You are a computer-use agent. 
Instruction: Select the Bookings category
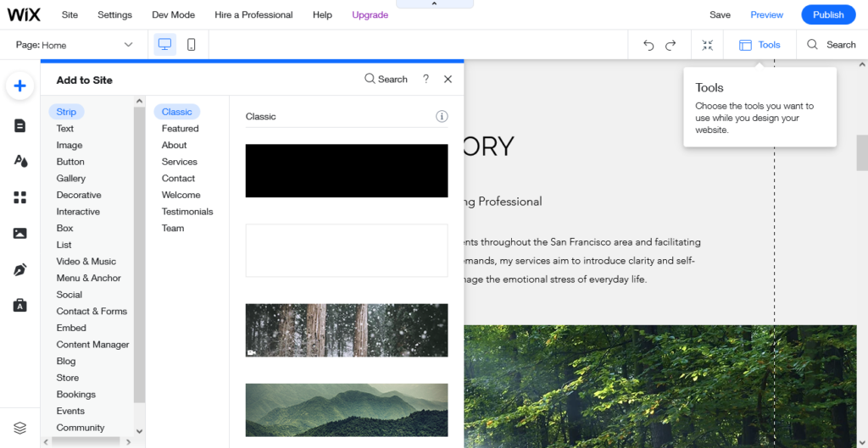coord(75,394)
